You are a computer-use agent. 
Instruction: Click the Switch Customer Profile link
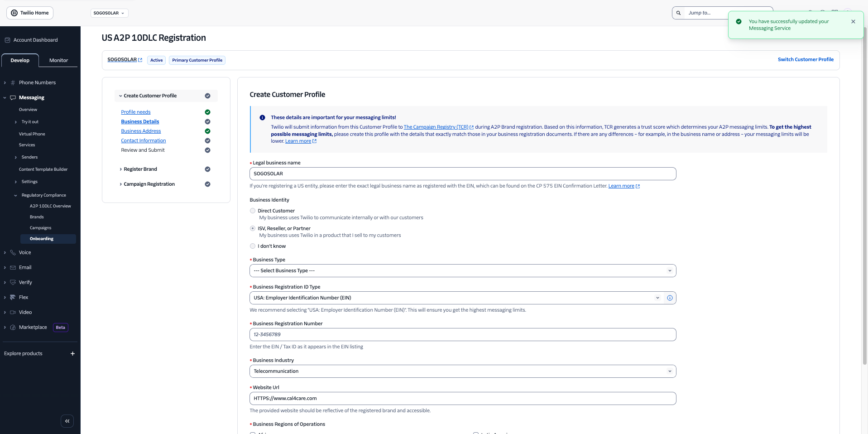pos(806,59)
